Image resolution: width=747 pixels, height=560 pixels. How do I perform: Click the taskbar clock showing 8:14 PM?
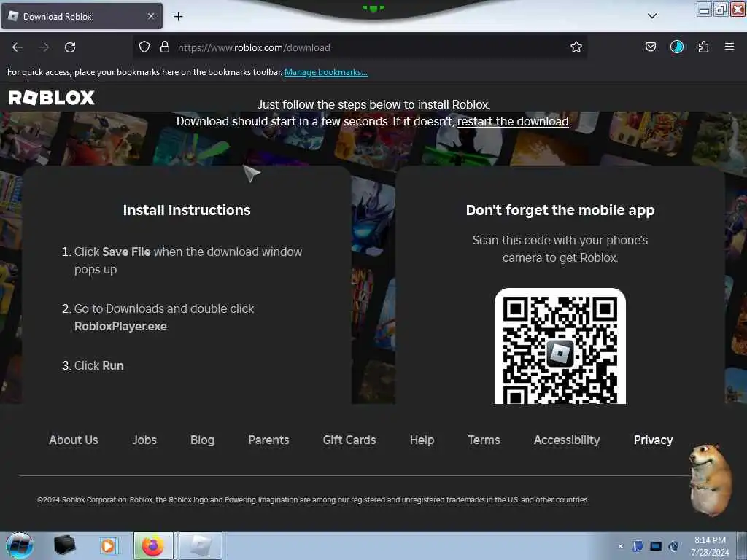tap(710, 545)
